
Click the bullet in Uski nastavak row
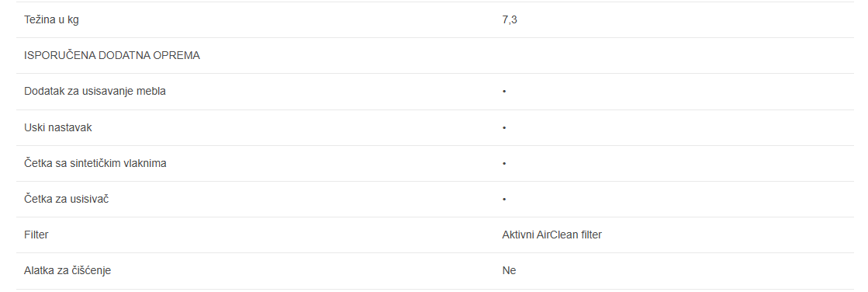coord(504,127)
